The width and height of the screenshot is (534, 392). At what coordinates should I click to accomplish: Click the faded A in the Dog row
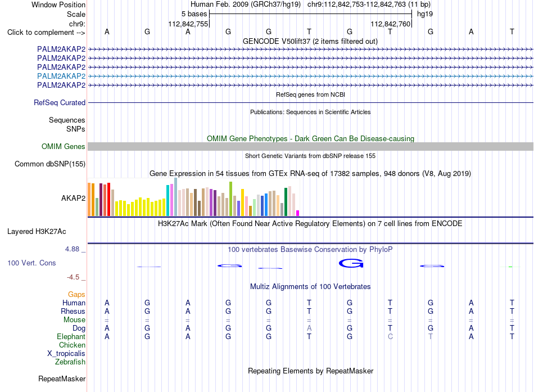coord(309,328)
